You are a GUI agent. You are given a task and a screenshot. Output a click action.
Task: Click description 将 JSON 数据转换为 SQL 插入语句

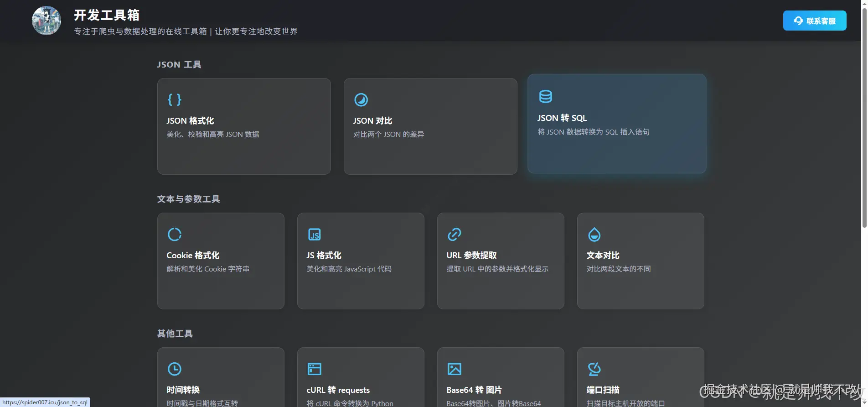pyautogui.click(x=593, y=132)
